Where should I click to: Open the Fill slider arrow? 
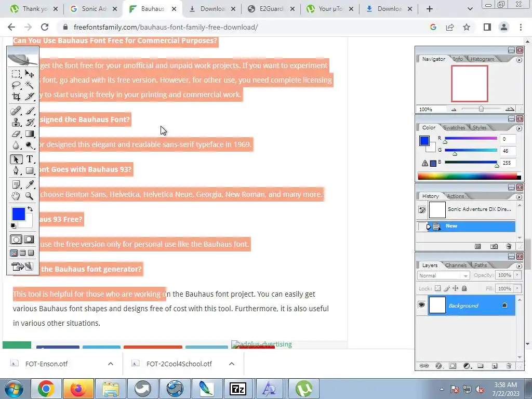(x=517, y=288)
